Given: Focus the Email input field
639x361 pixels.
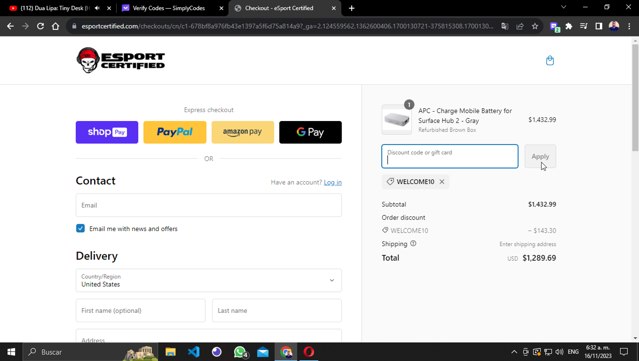Looking at the screenshot, I should tap(209, 205).
